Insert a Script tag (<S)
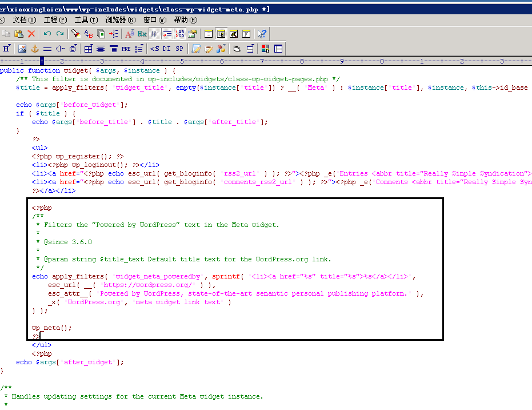Viewport: 532px width, 410px height. click(154, 49)
